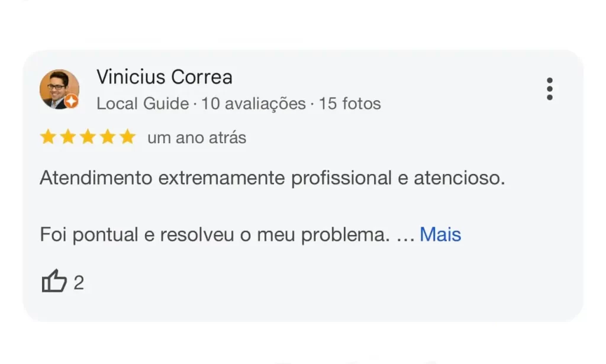The image size is (606, 364).
Task: Click the fifth gold star of the rating
Action: tap(128, 136)
